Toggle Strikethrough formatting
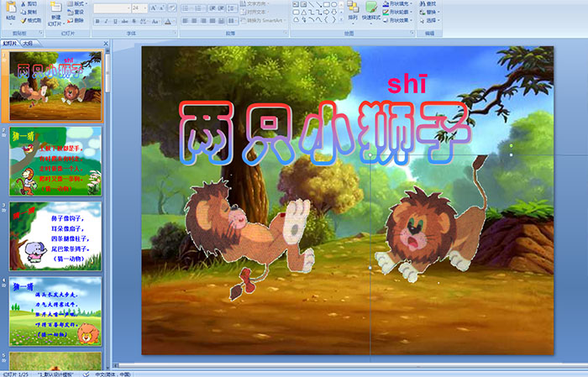Image resolution: width=588 pixels, height=377 pixels. coord(124,21)
